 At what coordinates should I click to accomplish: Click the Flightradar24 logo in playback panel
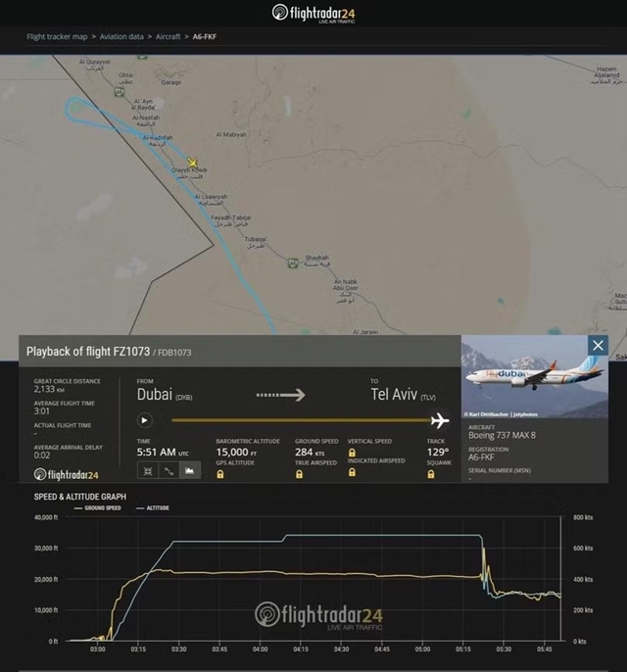click(67, 474)
